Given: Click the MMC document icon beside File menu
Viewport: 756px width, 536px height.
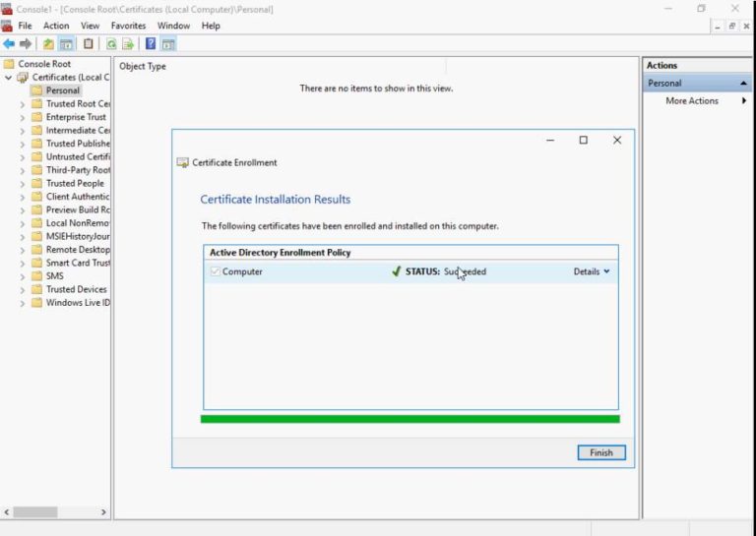Looking at the screenshot, I should 7,26.
